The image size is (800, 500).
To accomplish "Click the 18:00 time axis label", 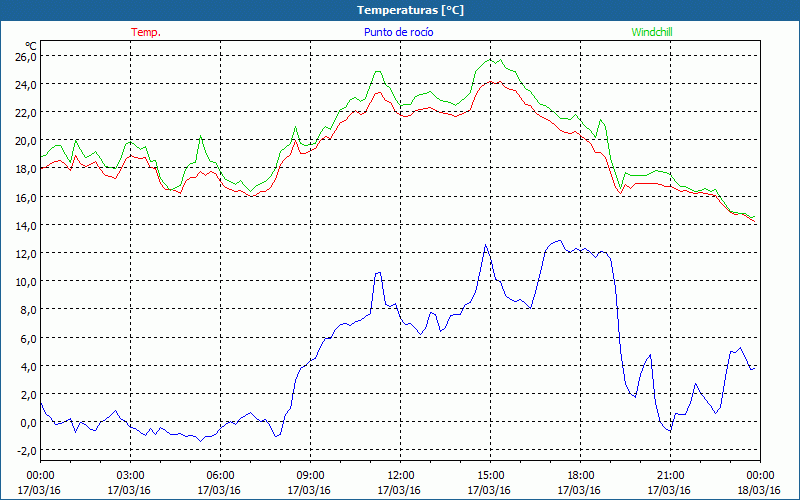I will pyautogui.click(x=580, y=476).
